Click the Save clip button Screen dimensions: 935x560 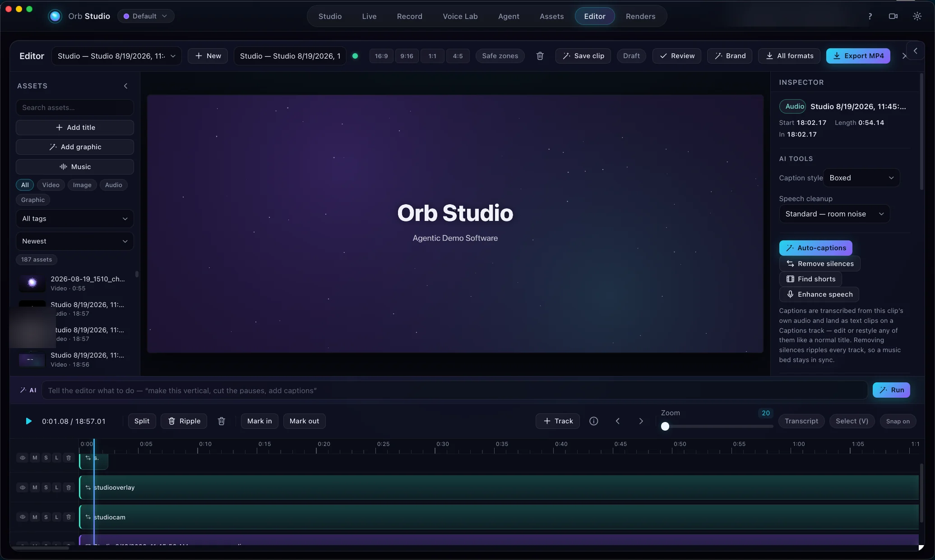pyautogui.click(x=583, y=56)
